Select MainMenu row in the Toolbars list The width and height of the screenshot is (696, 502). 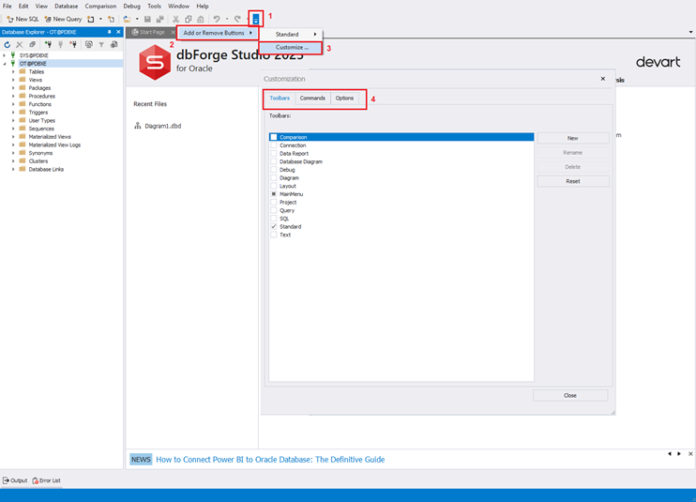401,194
